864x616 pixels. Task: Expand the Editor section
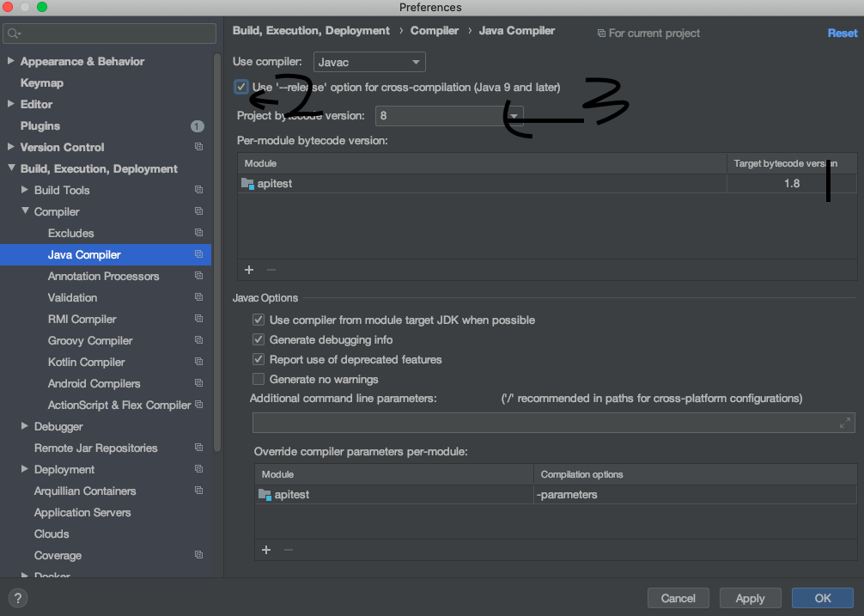[10, 104]
